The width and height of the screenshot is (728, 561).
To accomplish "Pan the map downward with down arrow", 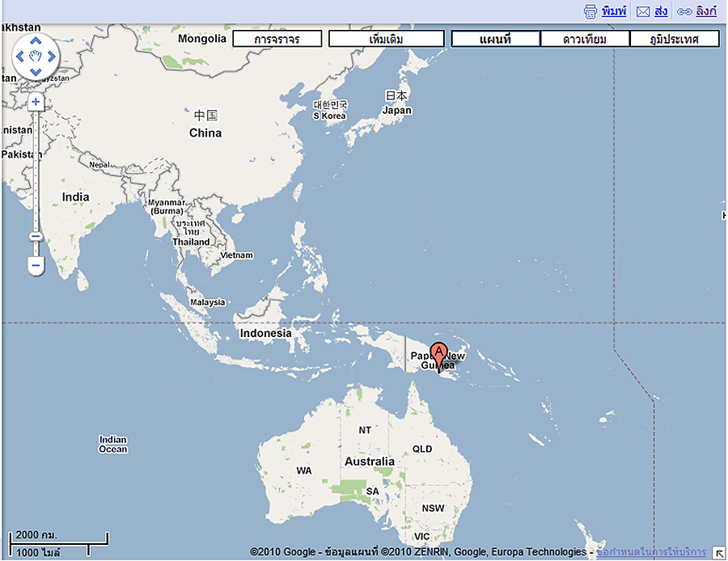I will click(x=36, y=71).
